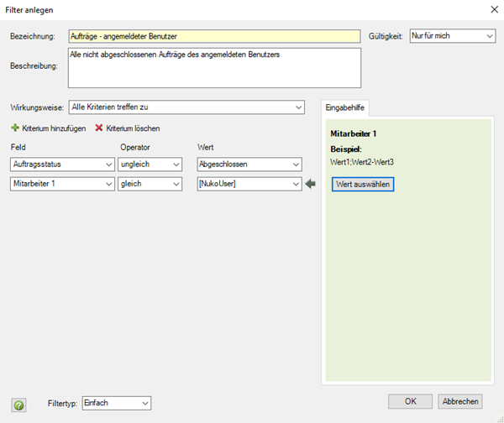Click the Abbrechen button
Screen dimensions: 504x423
point(460,401)
